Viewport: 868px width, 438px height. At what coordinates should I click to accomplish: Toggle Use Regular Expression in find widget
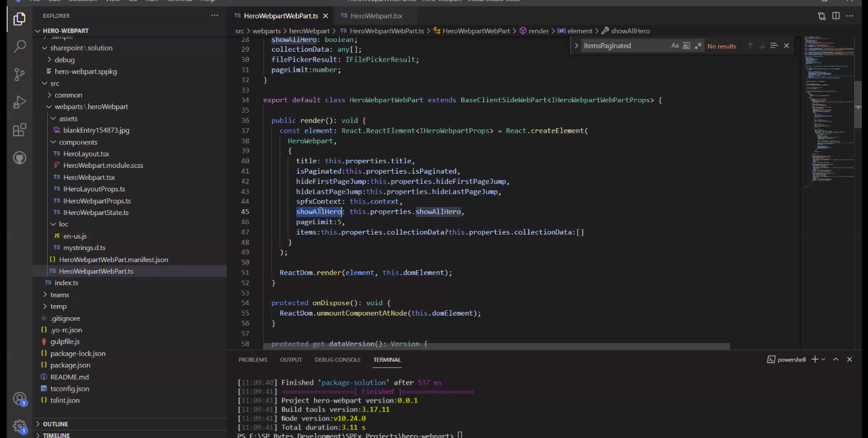(x=698, y=46)
